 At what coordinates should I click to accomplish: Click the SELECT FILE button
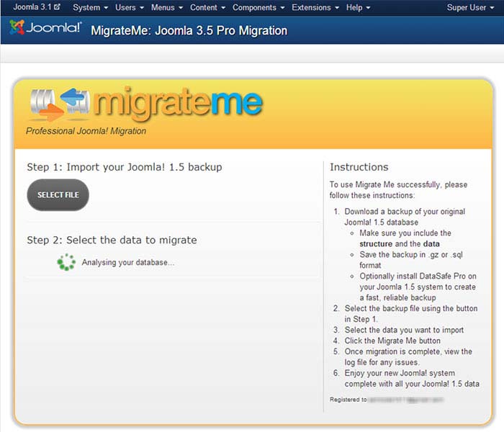click(58, 195)
